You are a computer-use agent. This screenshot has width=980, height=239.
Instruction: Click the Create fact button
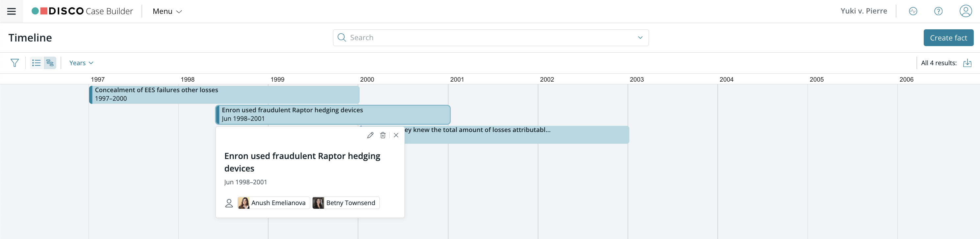click(x=948, y=38)
